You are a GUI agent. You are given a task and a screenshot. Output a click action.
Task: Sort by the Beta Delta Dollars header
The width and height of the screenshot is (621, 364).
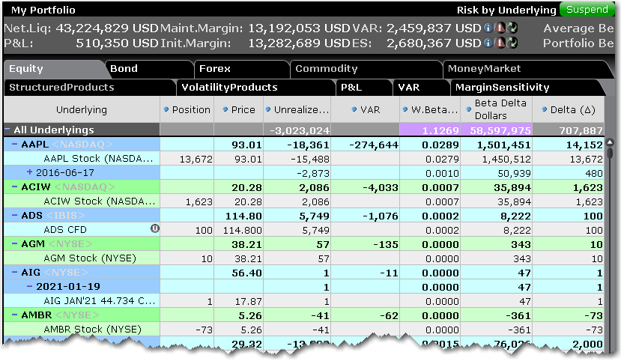click(x=496, y=109)
